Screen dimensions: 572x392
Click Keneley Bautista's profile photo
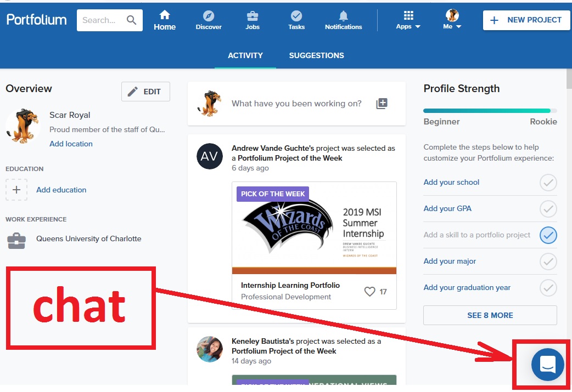209,349
